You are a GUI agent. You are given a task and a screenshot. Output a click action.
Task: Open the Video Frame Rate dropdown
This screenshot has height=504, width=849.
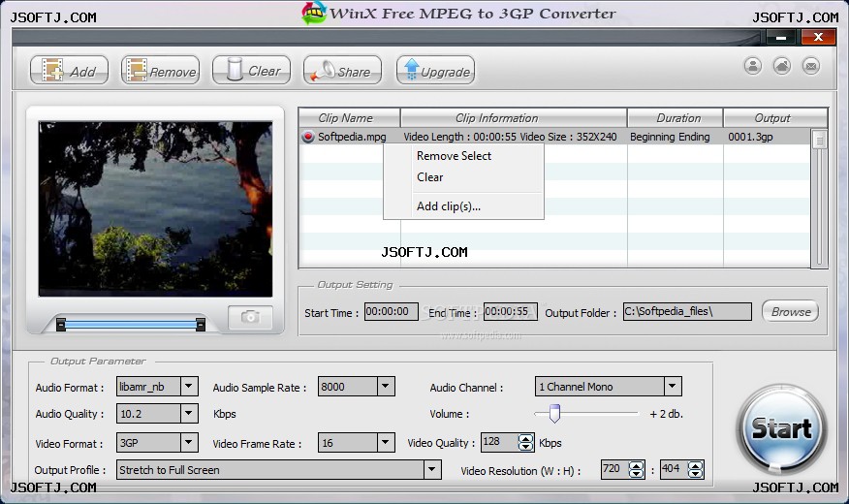[385, 442]
